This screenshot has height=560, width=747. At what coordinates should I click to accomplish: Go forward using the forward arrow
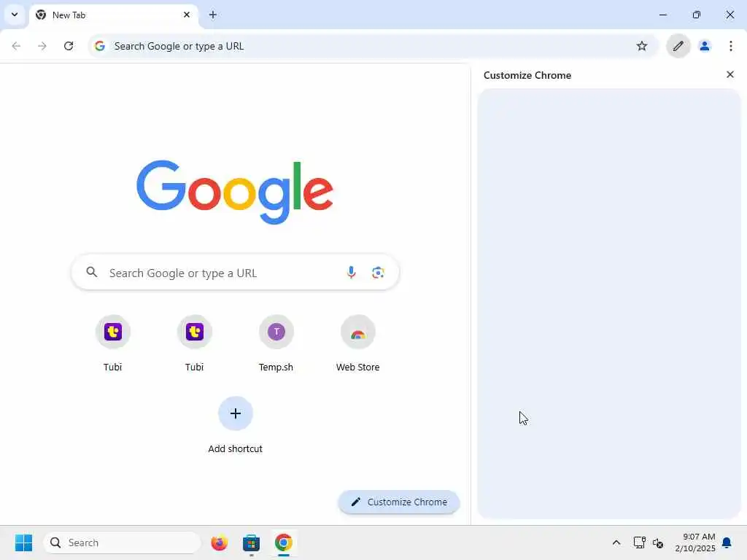click(x=42, y=46)
